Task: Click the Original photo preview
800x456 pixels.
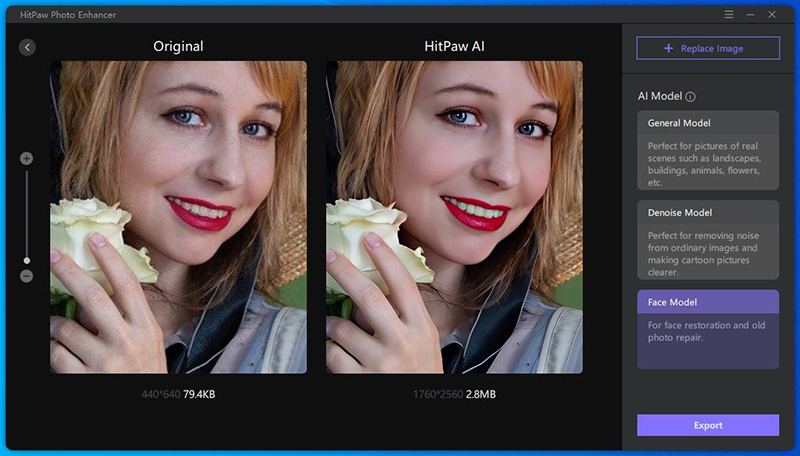Action: pos(179,217)
